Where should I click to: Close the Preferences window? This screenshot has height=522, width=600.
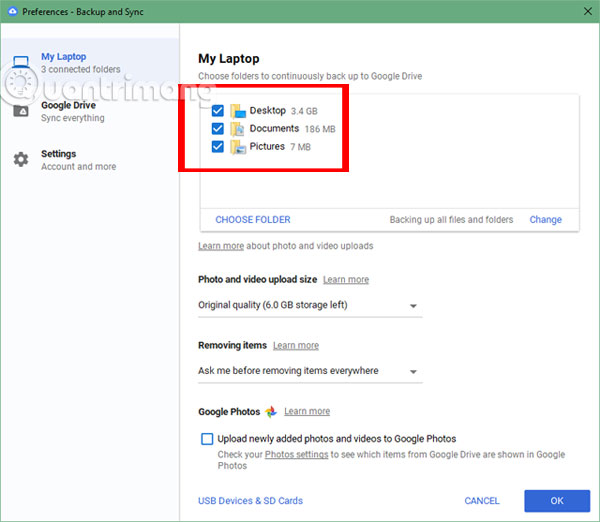point(588,11)
